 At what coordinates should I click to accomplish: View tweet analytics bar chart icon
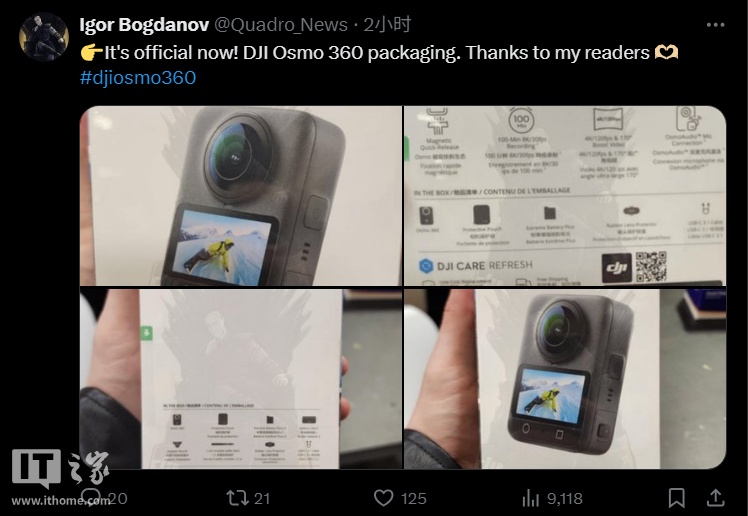tap(530, 498)
